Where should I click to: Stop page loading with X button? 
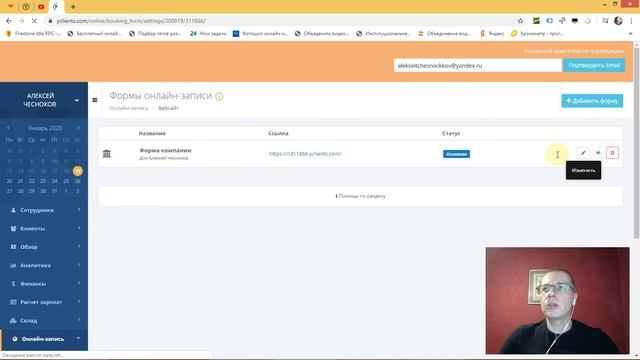(x=34, y=20)
